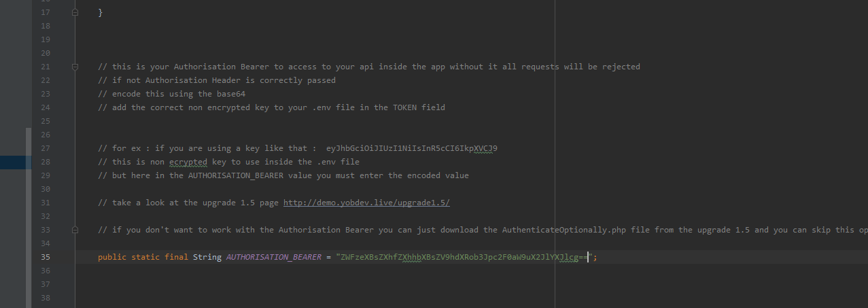Click the 'final' keyword on line 35
The width and height of the screenshot is (868, 308).
(x=176, y=257)
